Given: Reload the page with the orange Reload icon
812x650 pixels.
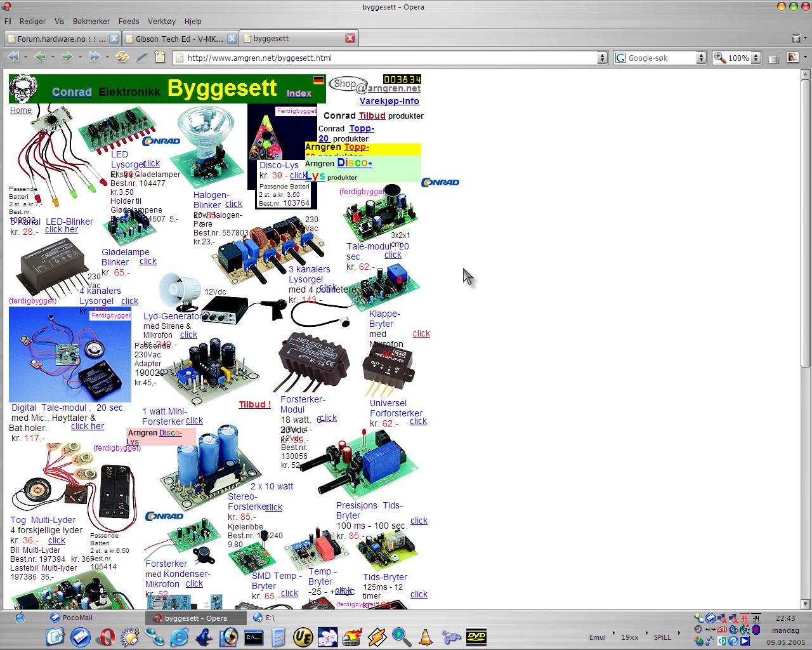Looking at the screenshot, I should click(x=122, y=57).
